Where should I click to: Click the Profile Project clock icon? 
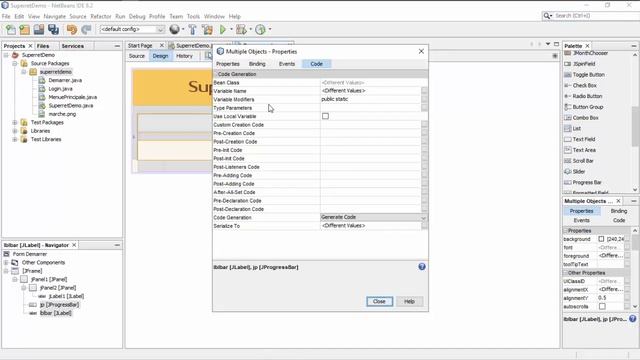[x=260, y=29]
